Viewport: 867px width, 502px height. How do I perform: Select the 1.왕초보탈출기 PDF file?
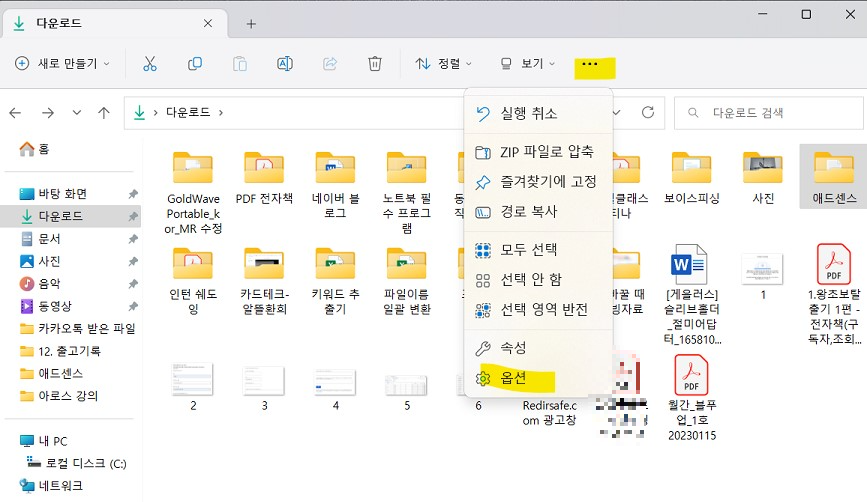coord(834,295)
